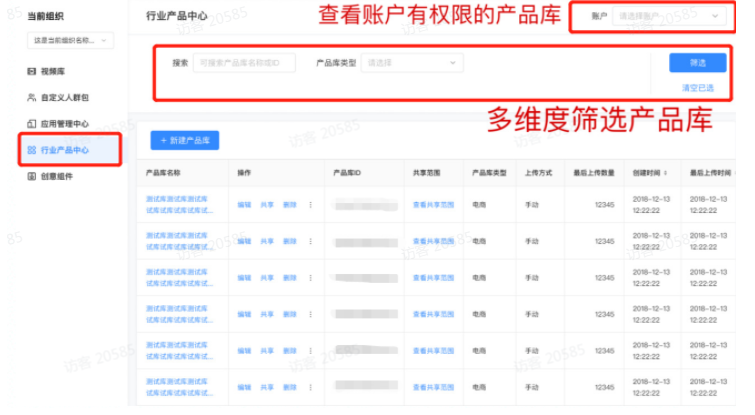Click 删除 in the fifth table row

[289, 351]
